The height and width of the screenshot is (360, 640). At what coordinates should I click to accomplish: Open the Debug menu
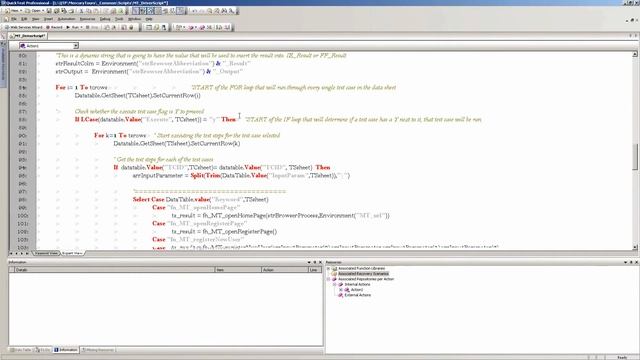105,19
